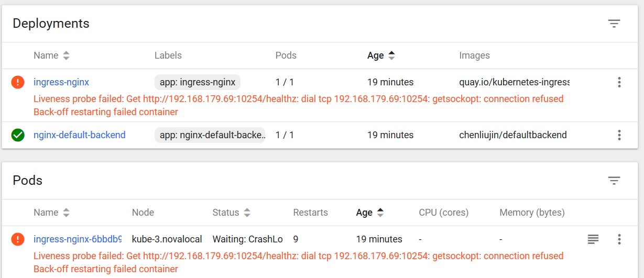This screenshot has width=644, height=278.
Task: Open actions menu for ingress-nginx deployment
Action: (x=619, y=82)
